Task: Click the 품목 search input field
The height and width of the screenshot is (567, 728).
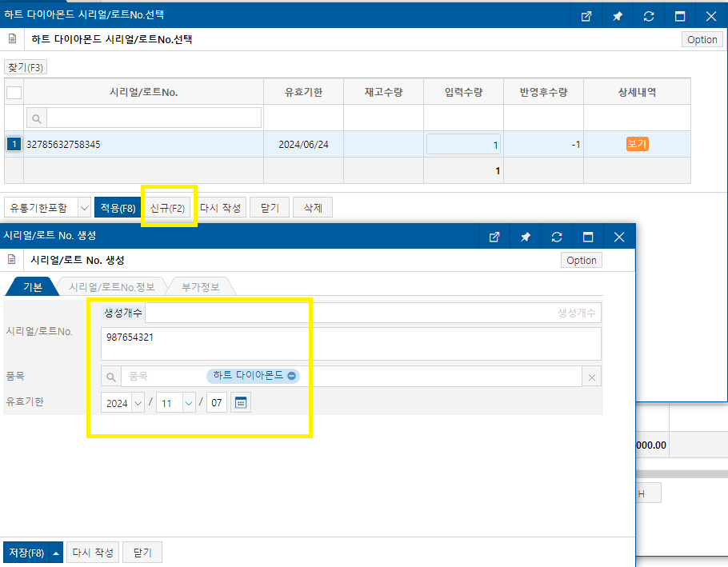Action: (x=351, y=377)
